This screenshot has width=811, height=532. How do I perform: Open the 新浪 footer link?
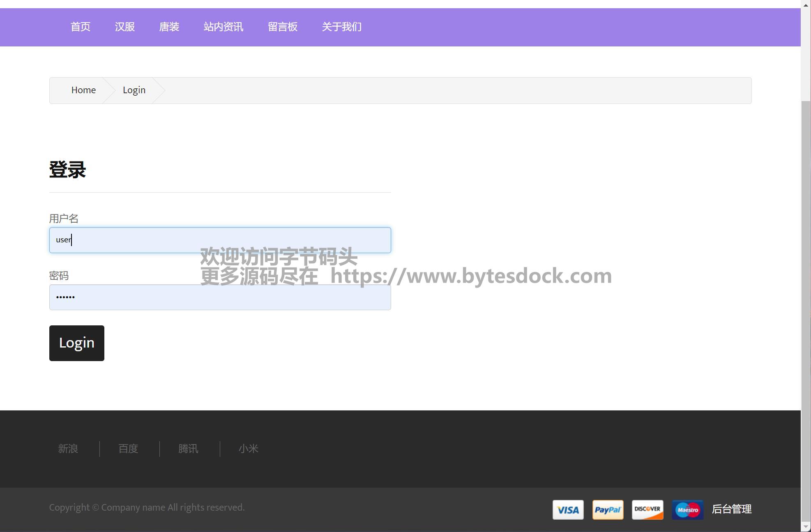68,449
